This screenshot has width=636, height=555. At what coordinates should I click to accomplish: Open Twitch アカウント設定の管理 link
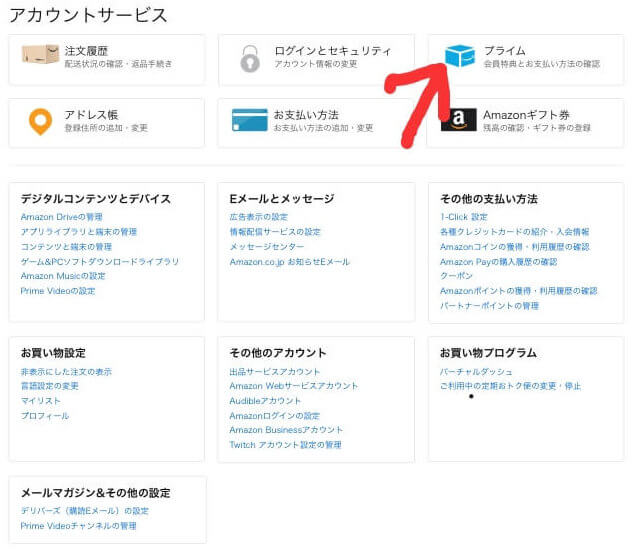click(x=286, y=445)
